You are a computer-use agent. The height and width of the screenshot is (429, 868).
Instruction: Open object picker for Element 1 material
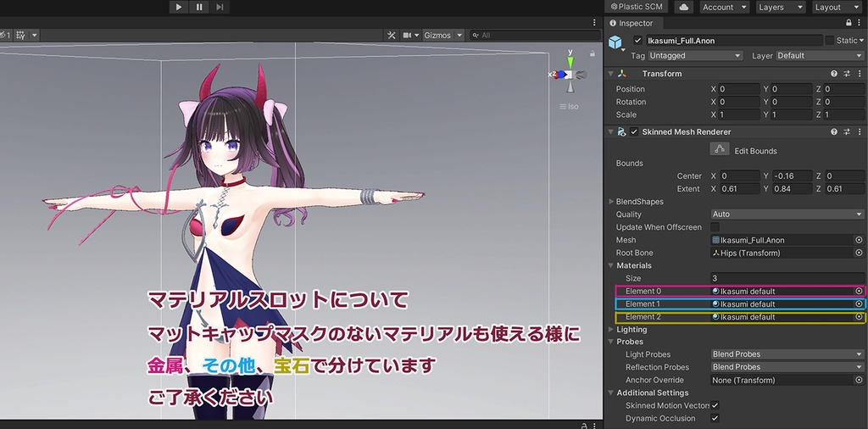coord(860,304)
